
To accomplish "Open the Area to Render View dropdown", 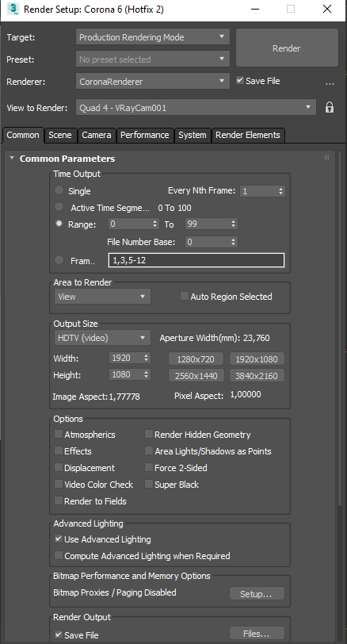I will point(102,296).
